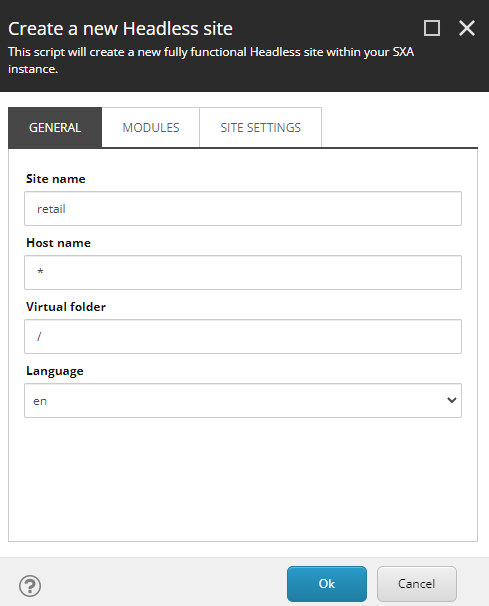Close the Create a new Headless site dialog
Viewport: 489px width, 606px height.
point(467,28)
